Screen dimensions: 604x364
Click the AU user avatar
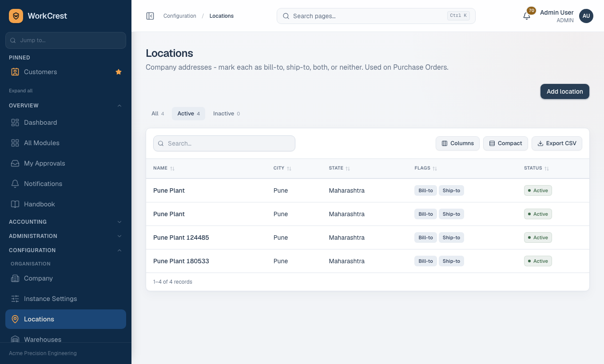point(586,16)
